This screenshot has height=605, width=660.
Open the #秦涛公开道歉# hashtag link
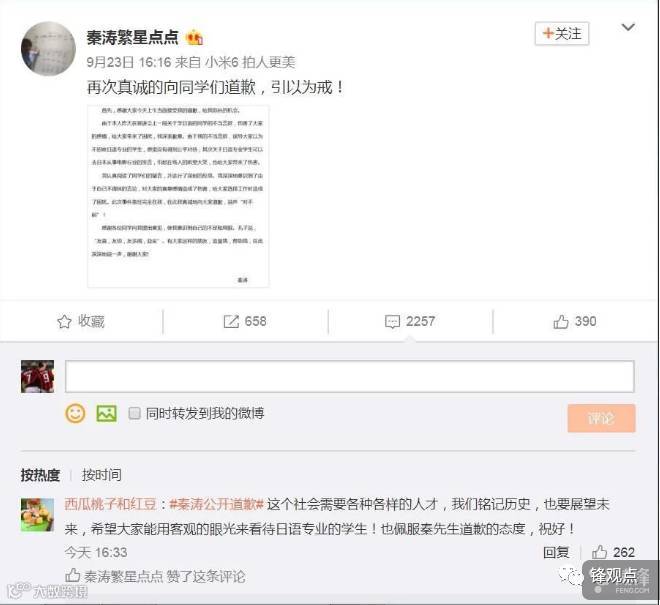216,504
